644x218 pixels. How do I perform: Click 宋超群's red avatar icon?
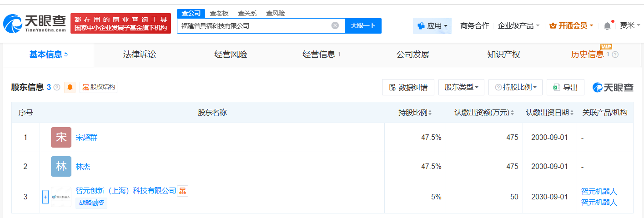coord(61,137)
